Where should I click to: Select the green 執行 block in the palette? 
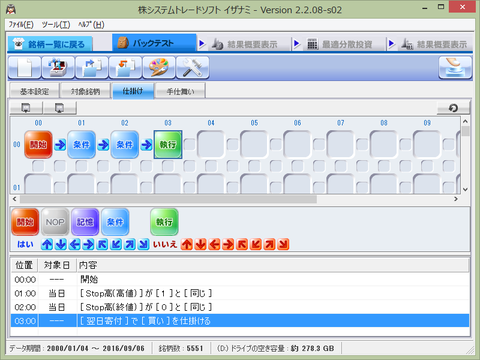(164, 222)
